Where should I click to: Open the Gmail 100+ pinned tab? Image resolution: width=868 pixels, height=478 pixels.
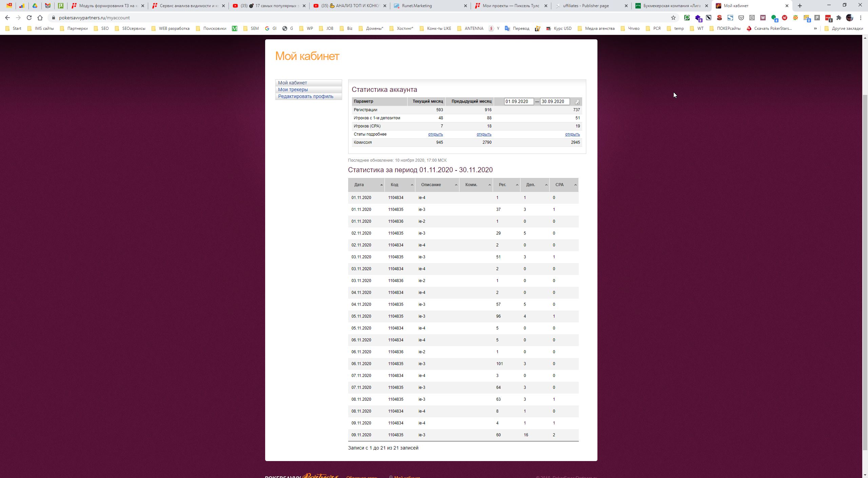coord(48,6)
